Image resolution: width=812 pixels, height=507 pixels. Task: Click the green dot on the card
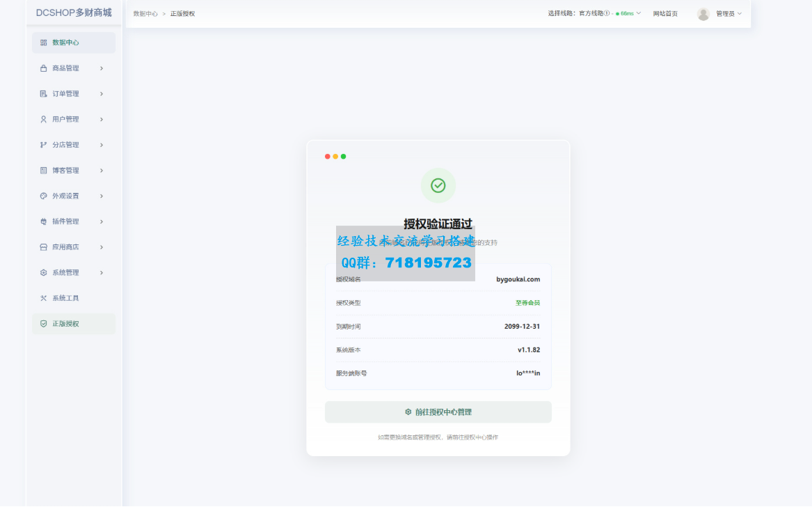click(x=343, y=157)
